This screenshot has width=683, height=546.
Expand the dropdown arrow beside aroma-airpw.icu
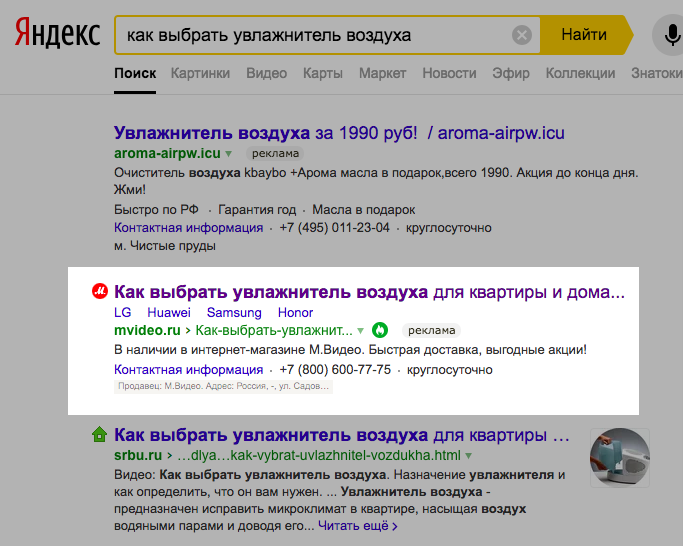coord(229,154)
